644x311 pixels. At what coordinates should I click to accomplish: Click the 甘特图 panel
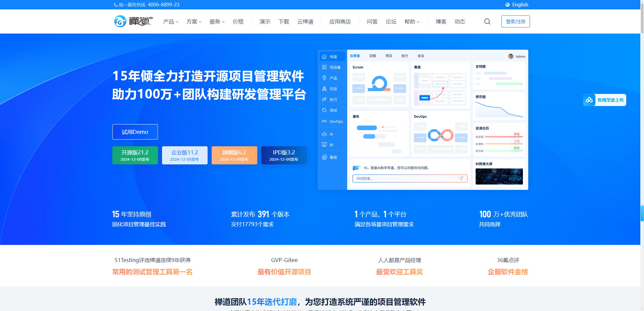pyautogui.click(x=499, y=75)
